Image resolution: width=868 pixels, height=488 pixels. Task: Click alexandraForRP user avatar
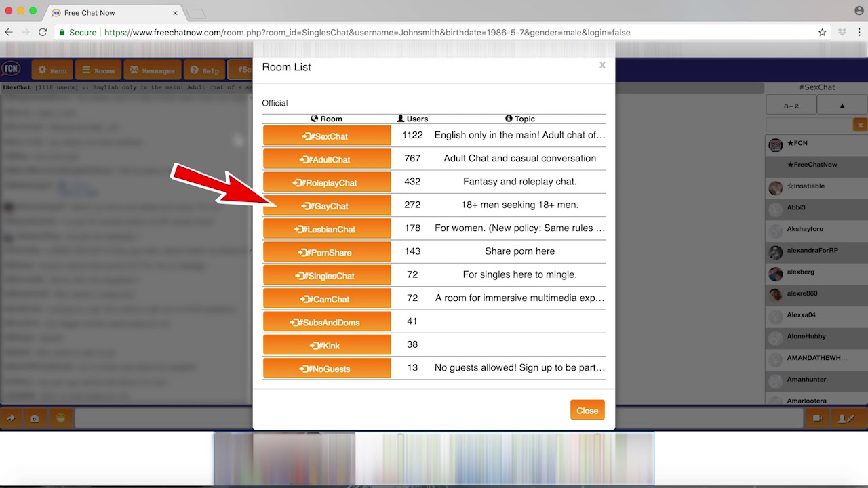tap(775, 251)
